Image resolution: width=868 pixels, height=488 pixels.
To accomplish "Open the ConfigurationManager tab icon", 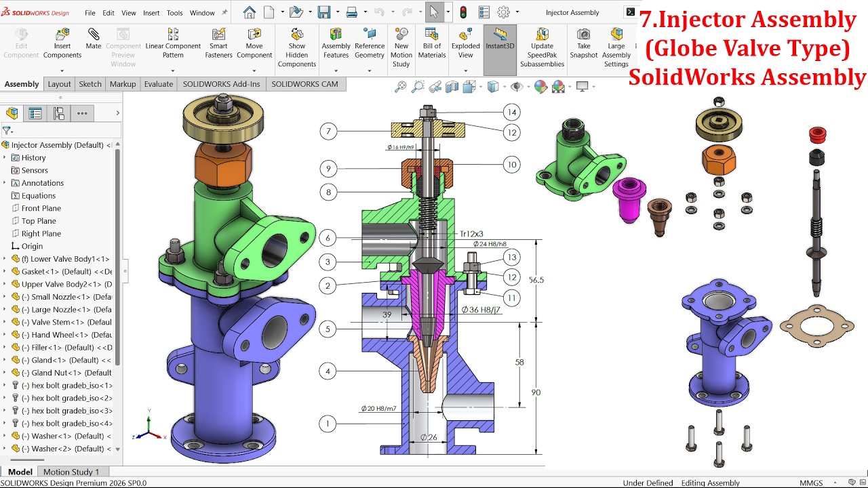I will 59,113.
